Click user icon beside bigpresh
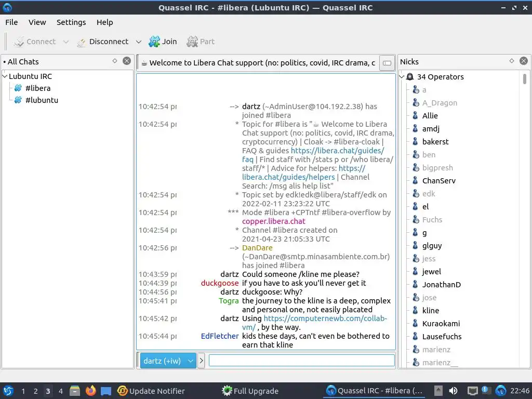The image size is (532, 399). (416, 168)
